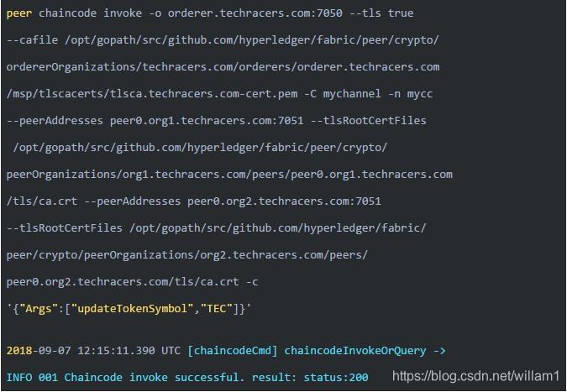Click 'peer0.org2.techracers.com:7051' address
Image resolution: width=567 pixels, height=392 pixels.
coord(284,201)
